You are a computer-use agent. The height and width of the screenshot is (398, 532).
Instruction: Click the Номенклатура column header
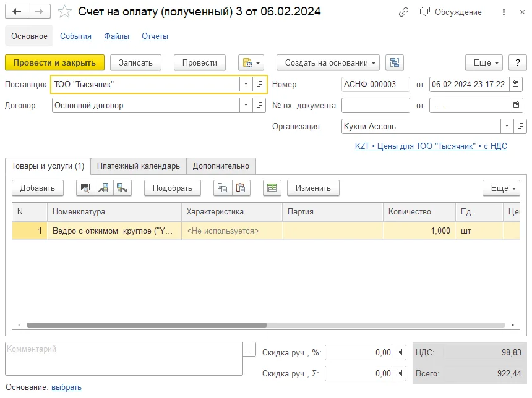pos(114,212)
